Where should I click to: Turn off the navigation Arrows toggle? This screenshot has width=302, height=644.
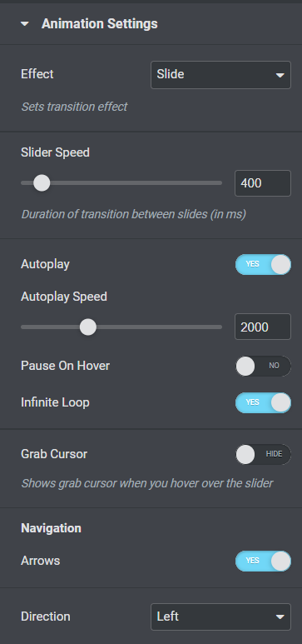pyautogui.click(x=263, y=561)
